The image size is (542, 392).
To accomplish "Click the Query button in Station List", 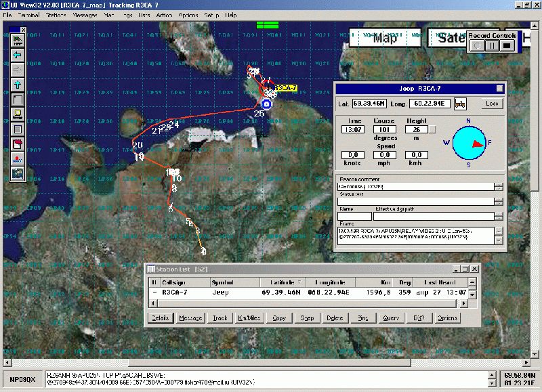I will coord(391,318).
